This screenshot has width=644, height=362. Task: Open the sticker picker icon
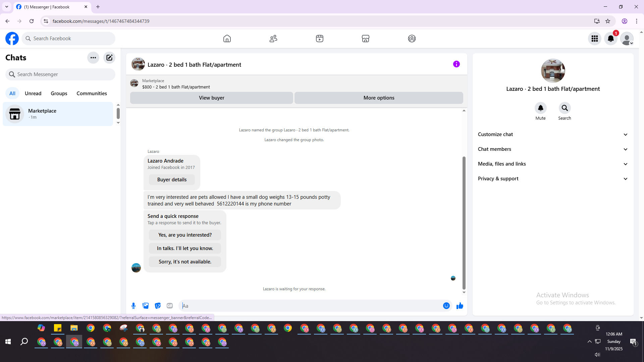click(x=158, y=306)
